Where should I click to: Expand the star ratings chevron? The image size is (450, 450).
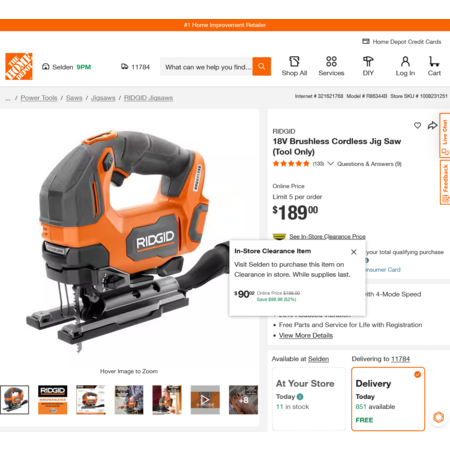[x=330, y=164]
